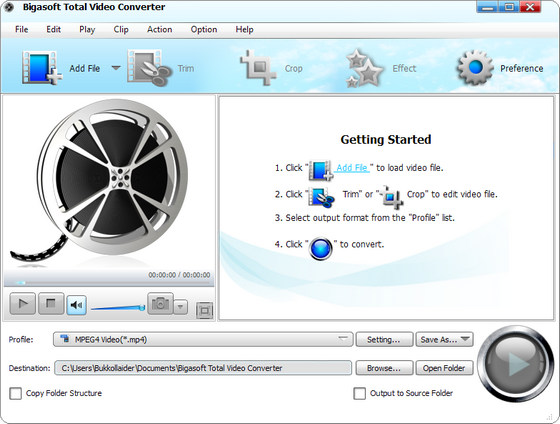Screen dimensions: 560x424
Task: Open the Option menu
Action: point(204,29)
